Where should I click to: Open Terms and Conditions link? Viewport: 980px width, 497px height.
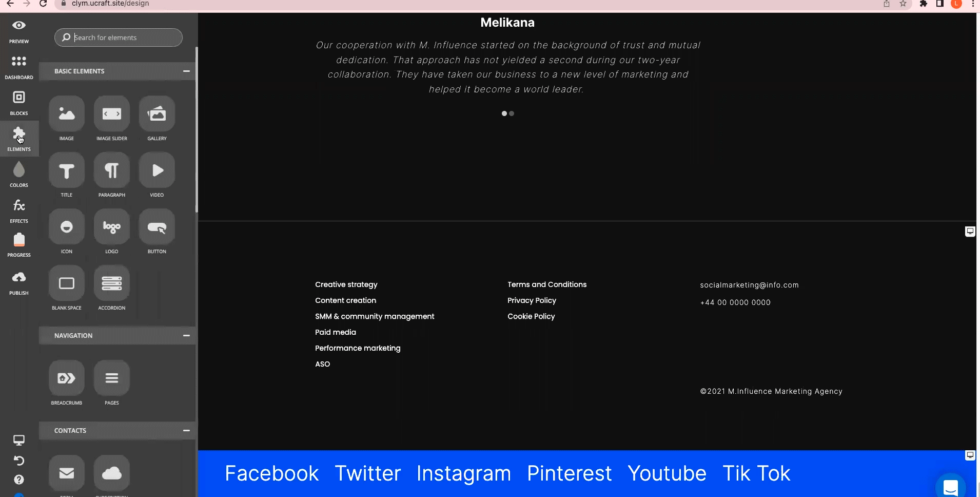pyautogui.click(x=547, y=284)
